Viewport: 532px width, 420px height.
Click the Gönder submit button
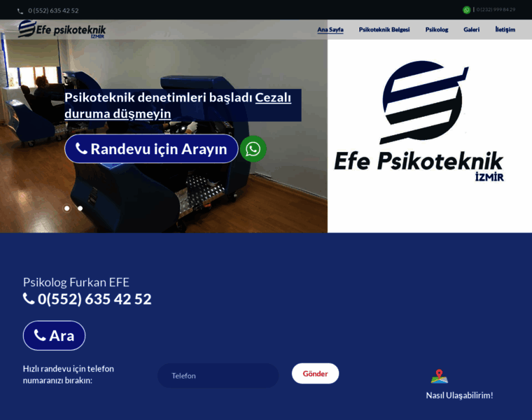click(x=315, y=374)
